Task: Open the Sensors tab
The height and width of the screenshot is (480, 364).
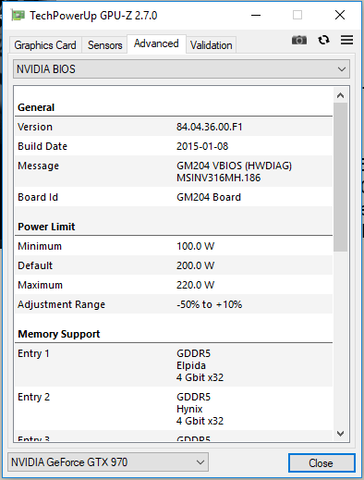Action: pos(105,45)
